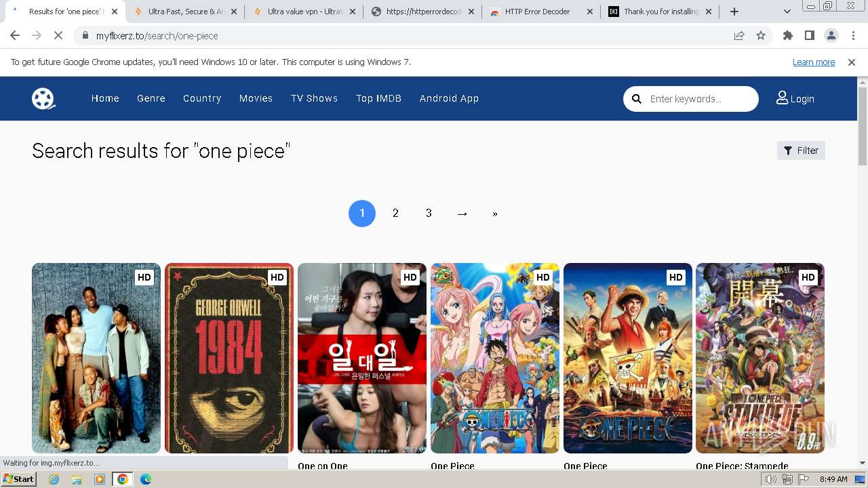Switch to the Ultra value vpn tab
Screen dimensions: 868x488
pos(304,12)
